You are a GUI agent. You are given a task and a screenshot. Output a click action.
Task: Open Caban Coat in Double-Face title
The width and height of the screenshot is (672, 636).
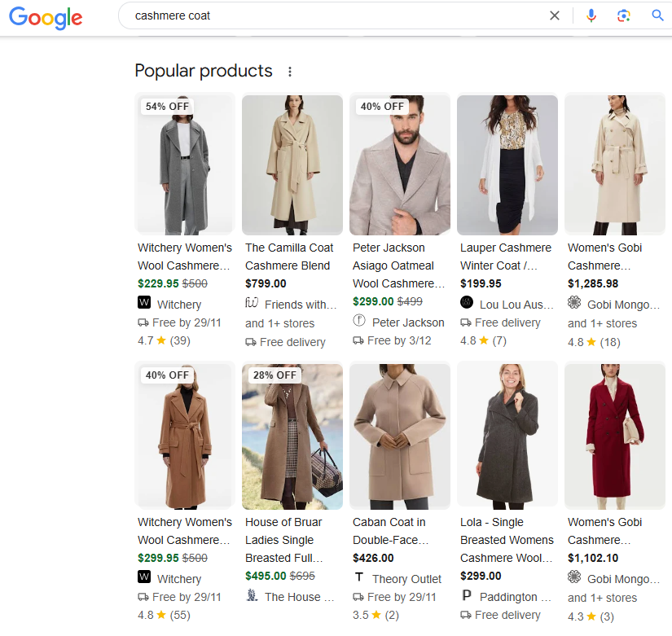[390, 531]
